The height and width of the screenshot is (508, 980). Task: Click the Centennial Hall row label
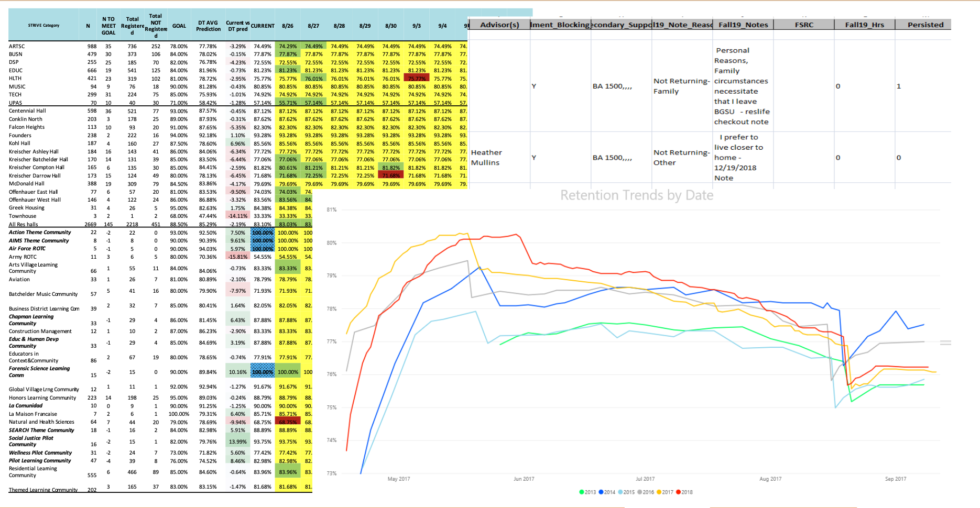(x=27, y=111)
